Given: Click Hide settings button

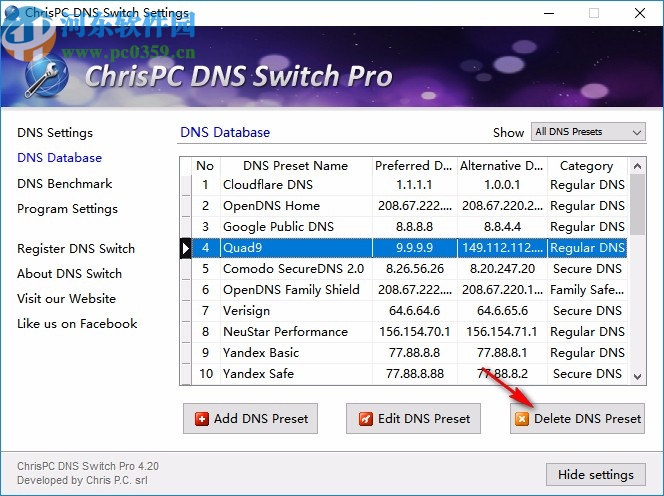Looking at the screenshot, I should click(596, 474).
